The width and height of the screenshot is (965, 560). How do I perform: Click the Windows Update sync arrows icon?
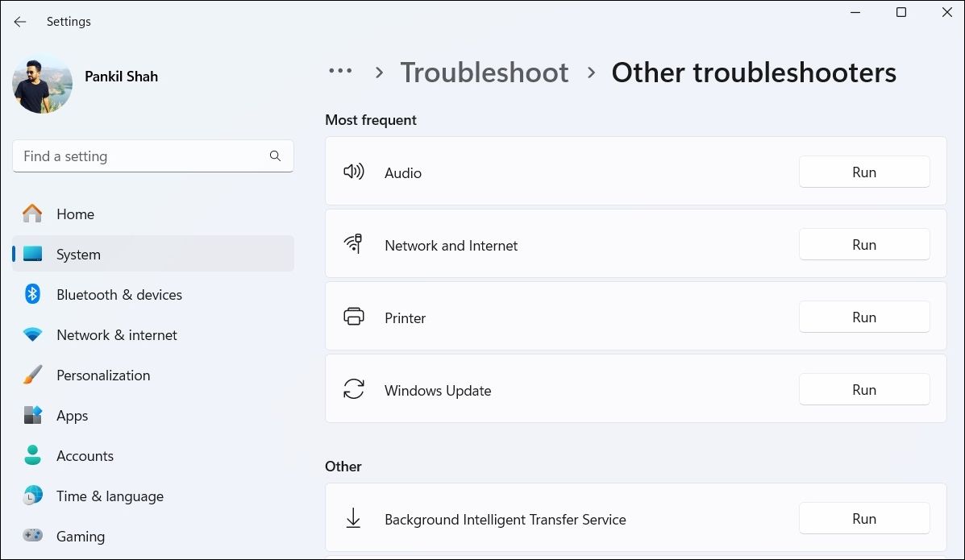point(353,389)
